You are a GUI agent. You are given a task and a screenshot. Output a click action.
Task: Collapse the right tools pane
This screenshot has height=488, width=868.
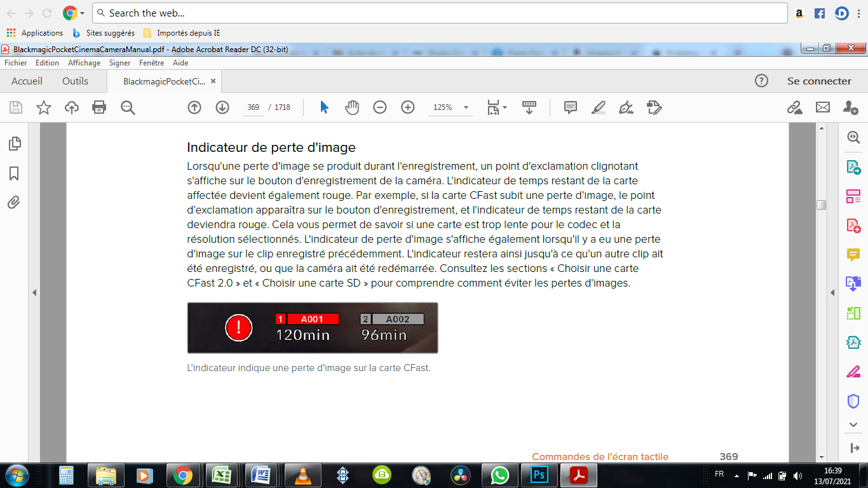click(x=853, y=447)
